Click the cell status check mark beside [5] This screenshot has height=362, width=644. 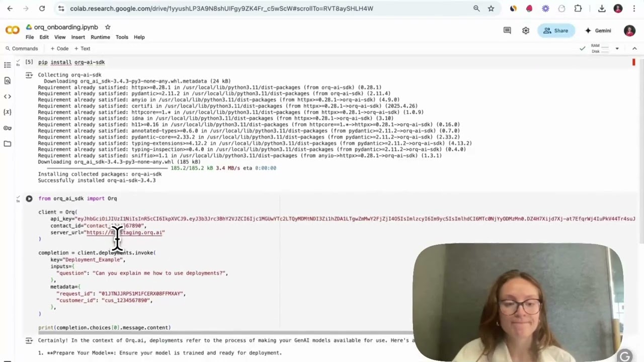point(18,62)
